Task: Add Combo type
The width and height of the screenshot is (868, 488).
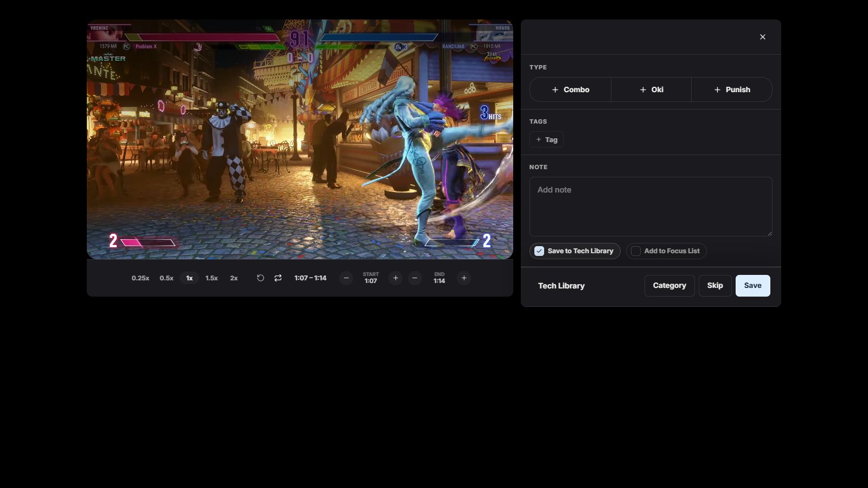Action: coord(570,89)
